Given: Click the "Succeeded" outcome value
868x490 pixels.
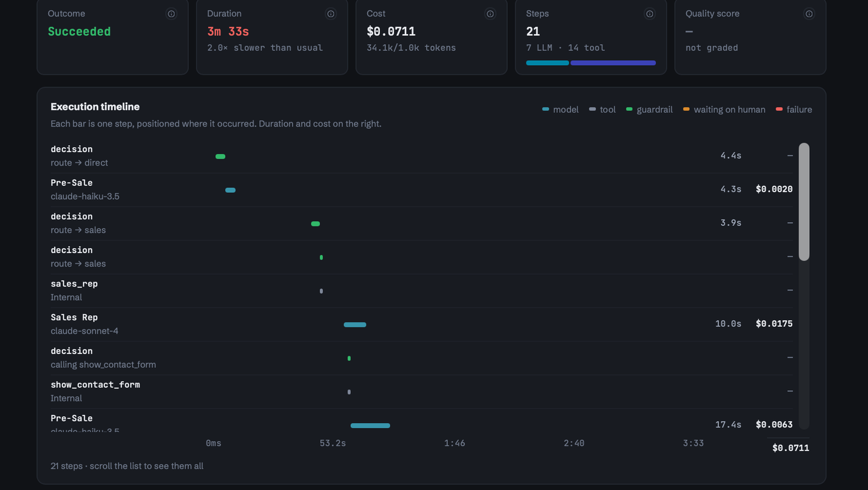Looking at the screenshot, I should pyautogui.click(x=79, y=32).
